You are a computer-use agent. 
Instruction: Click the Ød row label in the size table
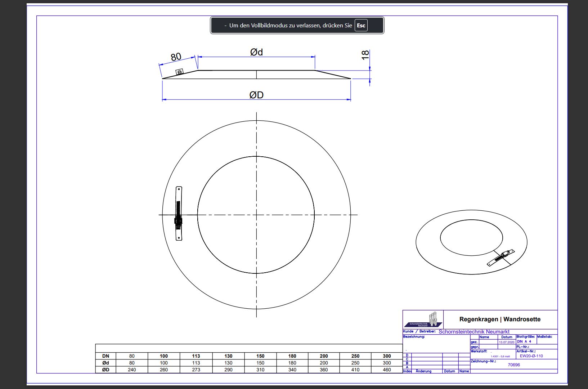tap(106, 363)
